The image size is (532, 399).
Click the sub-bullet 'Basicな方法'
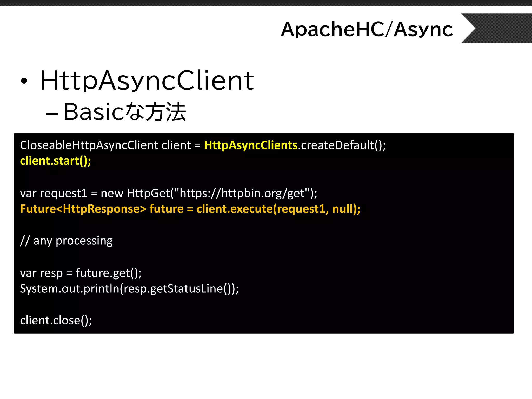125,112
